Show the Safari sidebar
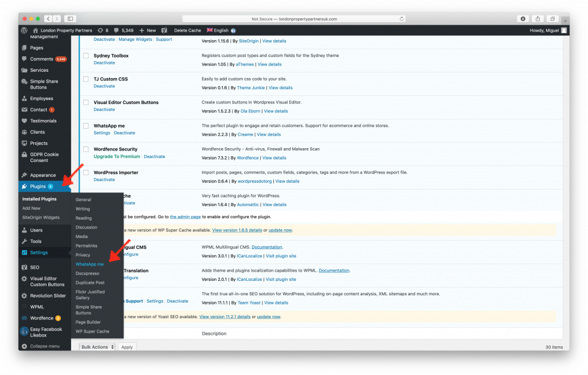 tap(70, 18)
